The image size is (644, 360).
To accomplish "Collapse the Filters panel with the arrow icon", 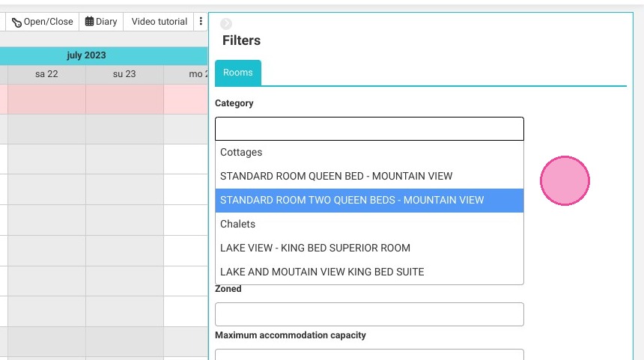I will tap(226, 24).
